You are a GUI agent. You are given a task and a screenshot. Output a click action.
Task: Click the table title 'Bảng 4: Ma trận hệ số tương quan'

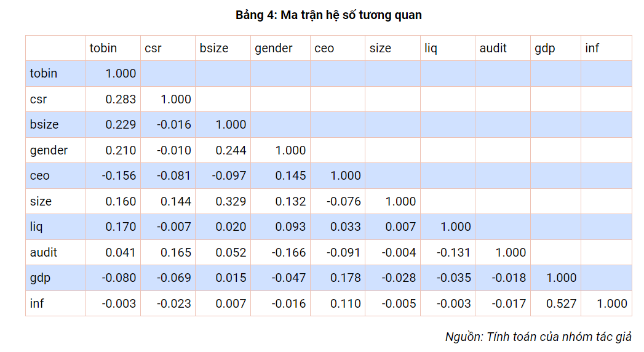point(328,15)
